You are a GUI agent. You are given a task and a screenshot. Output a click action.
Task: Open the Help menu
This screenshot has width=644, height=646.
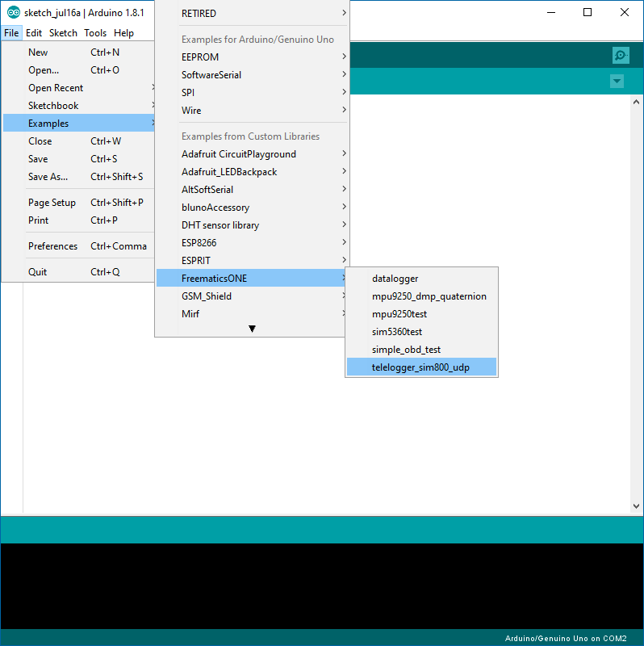point(123,33)
